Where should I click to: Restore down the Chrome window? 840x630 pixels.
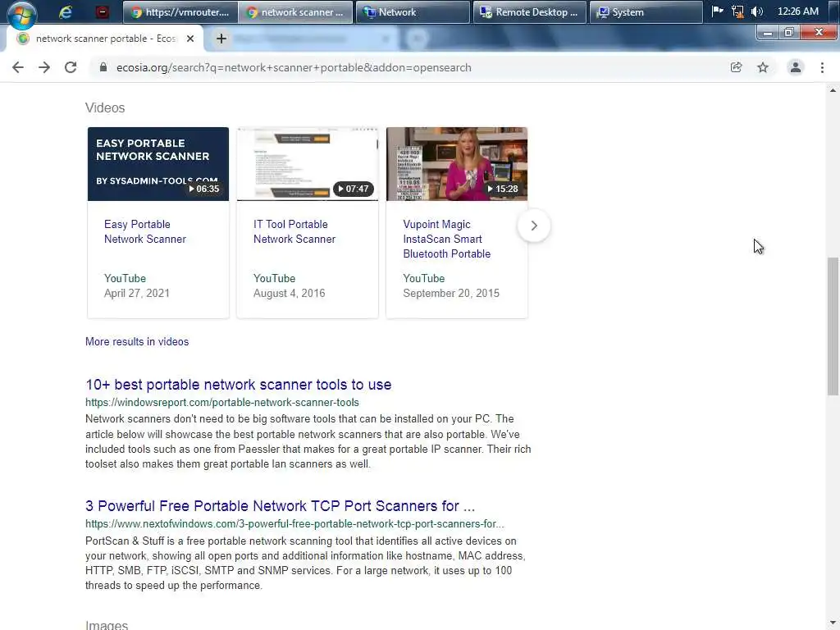coord(789,33)
